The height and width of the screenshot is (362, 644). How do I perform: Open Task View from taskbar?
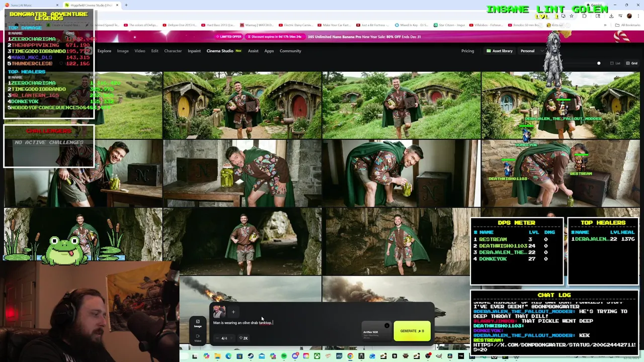point(195,356)
